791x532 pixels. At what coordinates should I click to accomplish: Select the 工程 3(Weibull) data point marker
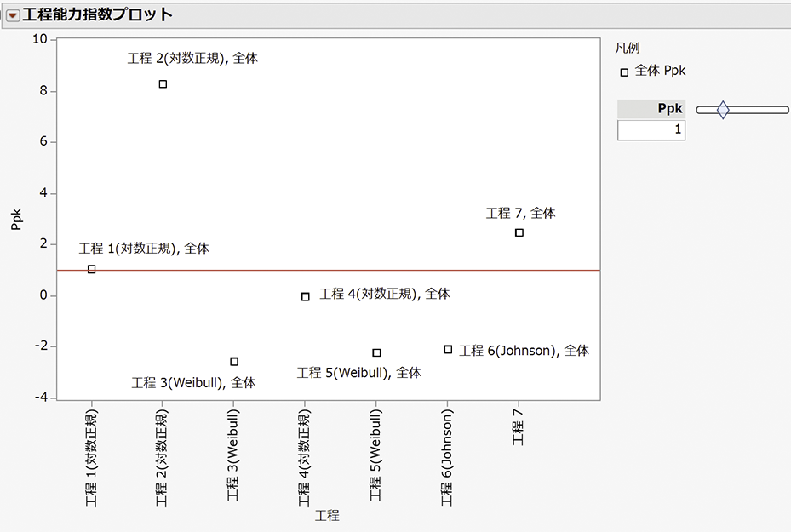point(234,362)
